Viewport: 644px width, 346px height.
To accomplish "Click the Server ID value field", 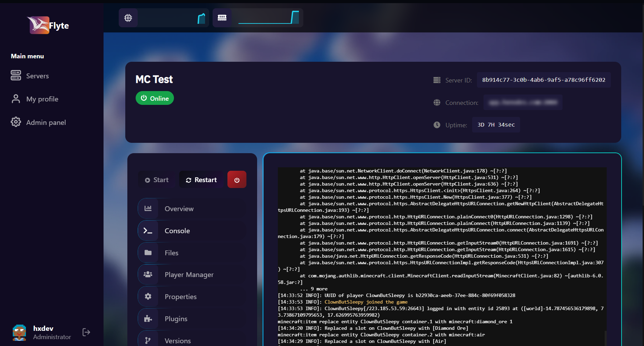I will click(544, 80).
